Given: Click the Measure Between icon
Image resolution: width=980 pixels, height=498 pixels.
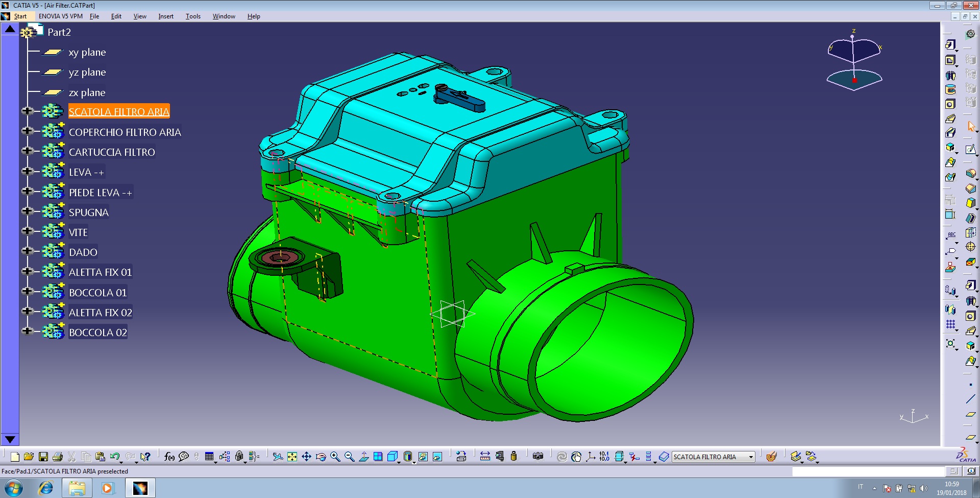Looking at the screenshot, I should (x=485, y=457).
